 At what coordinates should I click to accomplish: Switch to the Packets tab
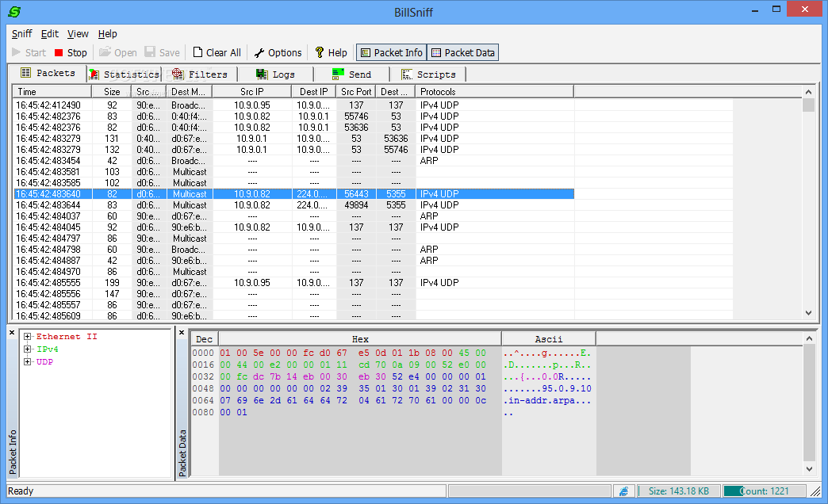pyautogui.click(x=48, y=73)
